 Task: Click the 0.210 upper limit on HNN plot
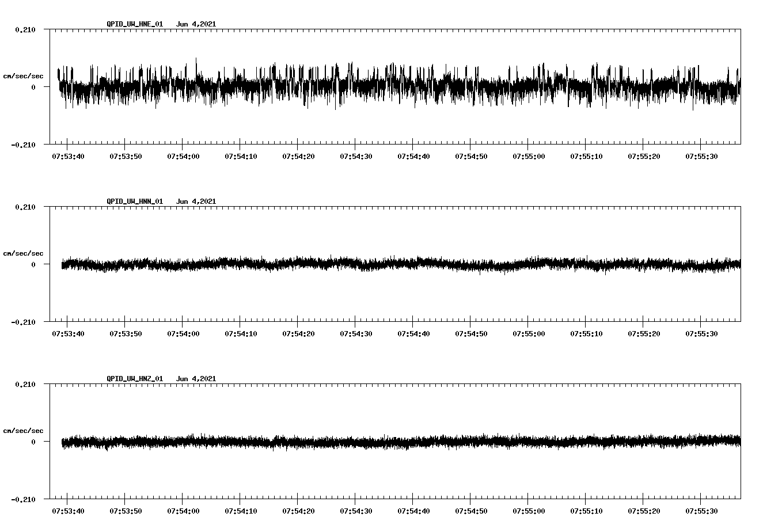(25, 207)
